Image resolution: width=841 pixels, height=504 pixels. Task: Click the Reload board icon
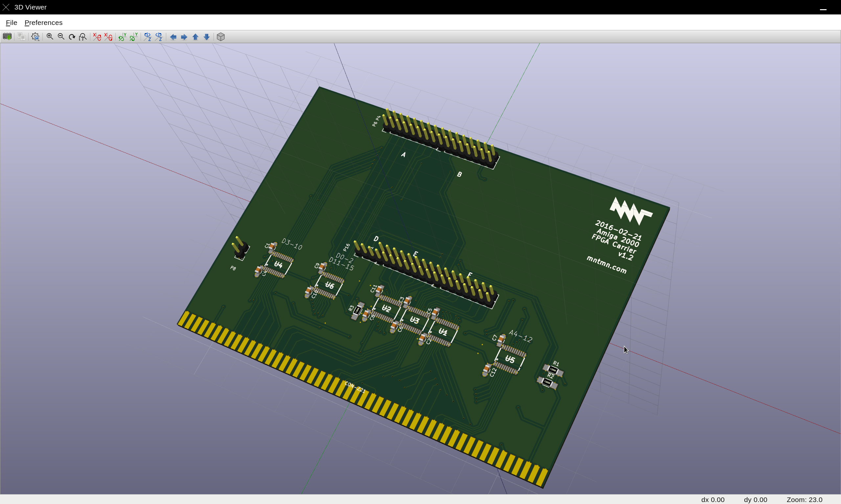coord(7,37)
